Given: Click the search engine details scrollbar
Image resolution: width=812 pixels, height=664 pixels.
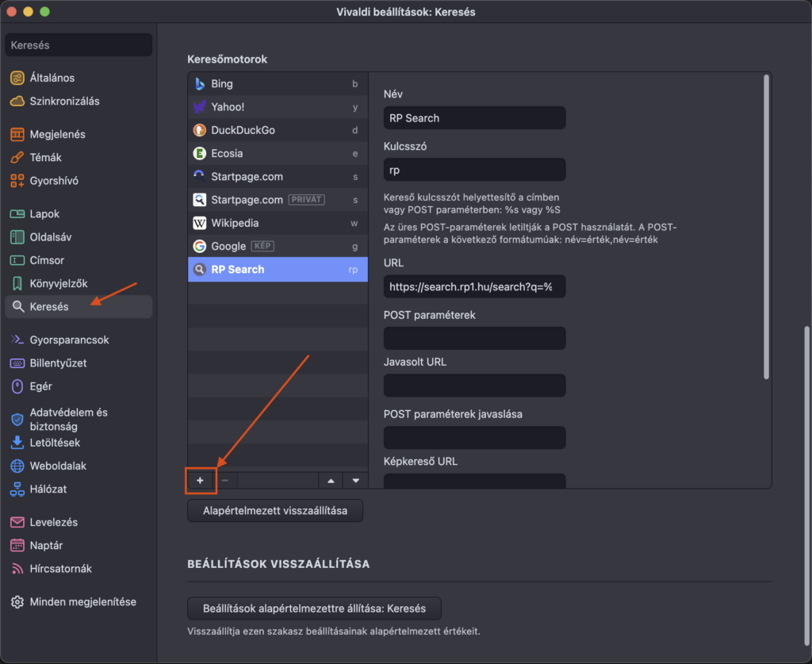Looking at the screenshot, I should (x=767, y=228).
